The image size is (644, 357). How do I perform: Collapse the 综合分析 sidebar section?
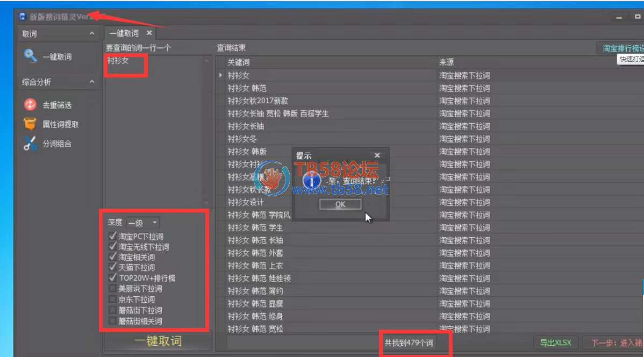click(x=91, y=82)
